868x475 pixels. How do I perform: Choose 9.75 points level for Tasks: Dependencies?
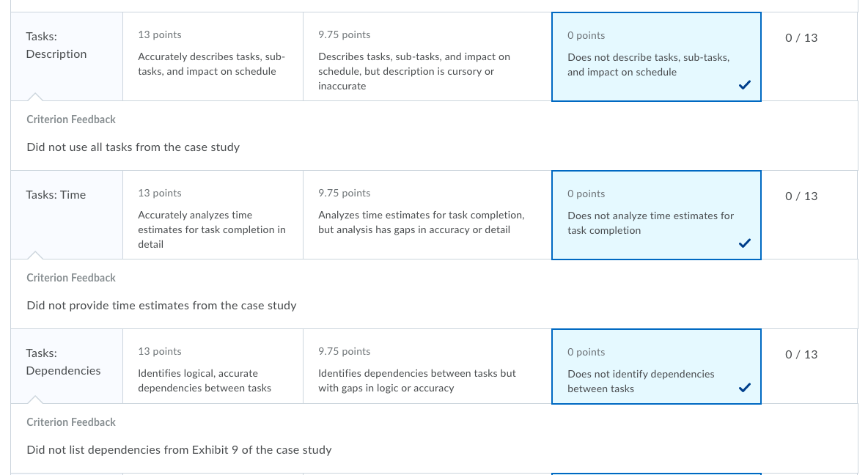coord(427,367)
